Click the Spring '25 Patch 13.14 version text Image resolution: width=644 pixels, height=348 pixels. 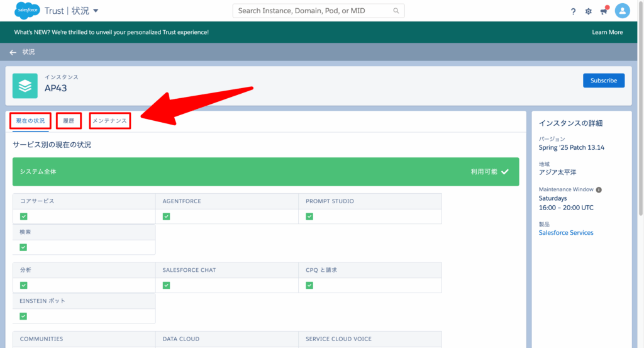point(571,147)
